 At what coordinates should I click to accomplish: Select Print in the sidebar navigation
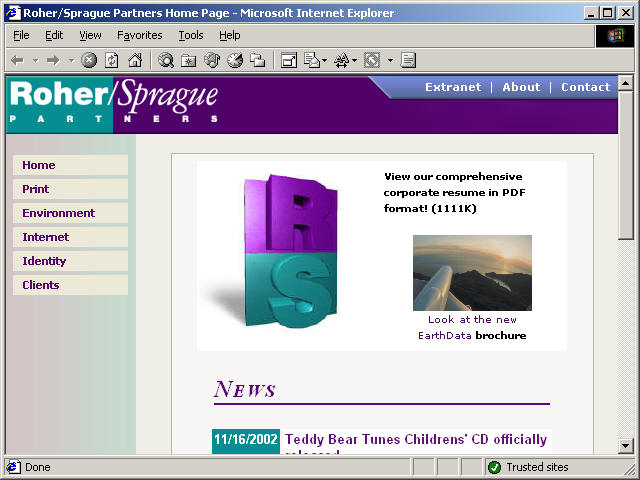pyautogui.click(x=70, y=189)
